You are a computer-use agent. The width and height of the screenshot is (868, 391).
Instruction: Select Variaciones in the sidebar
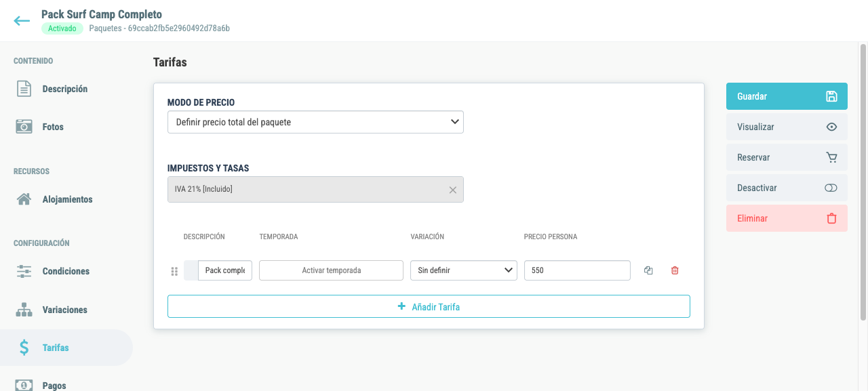(66, 310)
